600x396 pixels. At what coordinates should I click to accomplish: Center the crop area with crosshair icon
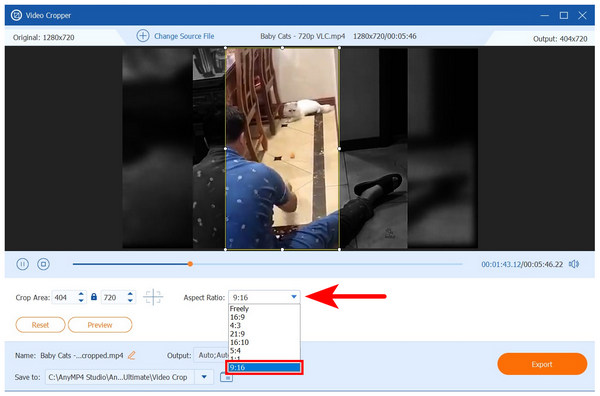[153, 297]
